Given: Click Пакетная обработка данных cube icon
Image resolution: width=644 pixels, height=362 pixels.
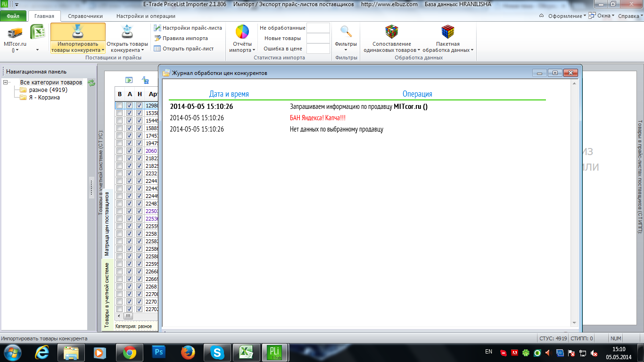Looking at the screenshot, I should (x=447, y=32).
